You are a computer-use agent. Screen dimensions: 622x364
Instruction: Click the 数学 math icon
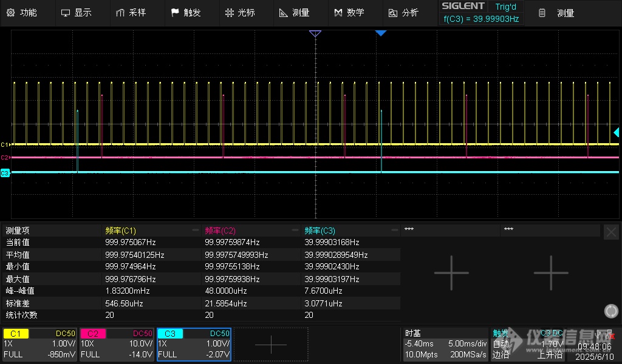coord(338,13)
